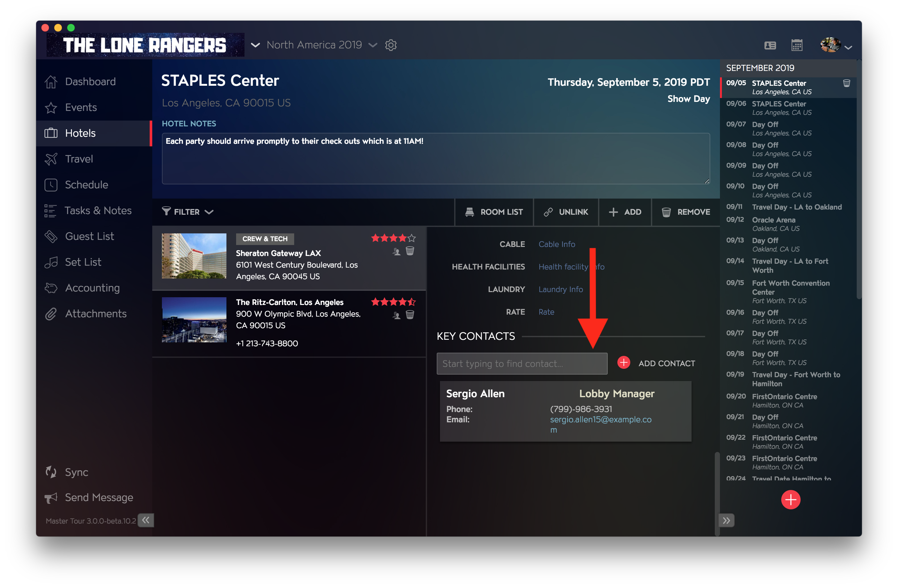This screenshot has height=588, width=898.
Task: Open Accounting in the sidebar
Action: pos(93,288)
